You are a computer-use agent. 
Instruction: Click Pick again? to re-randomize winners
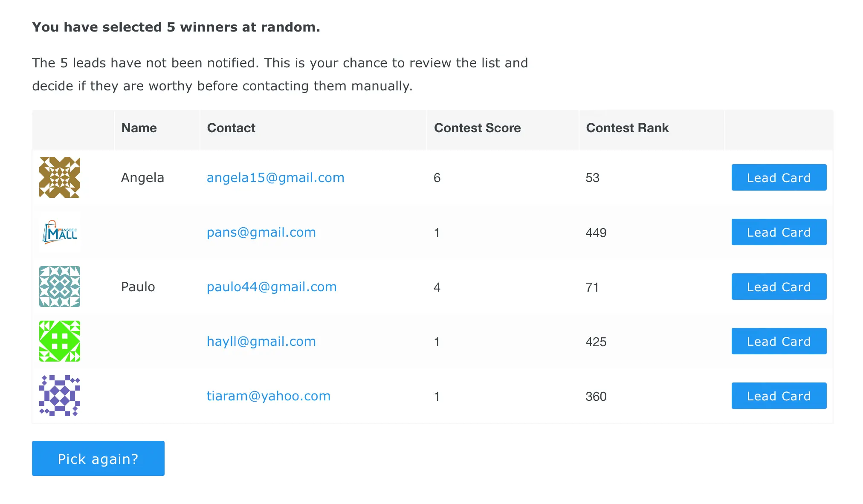[98, 459]
